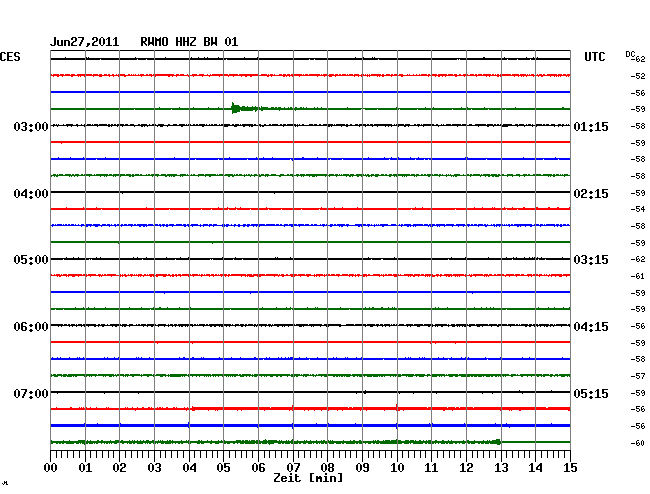The width and height of the screenshot is (650, 494).
Task: Click the 03:15 UTC time label
Action: pos(591,260)
